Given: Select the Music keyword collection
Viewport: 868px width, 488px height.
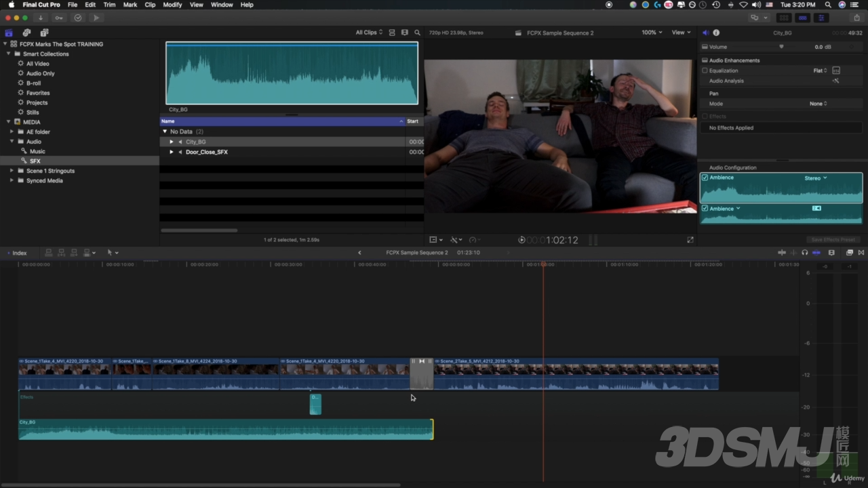Looking at the screenshot, I should pos(37,151).
